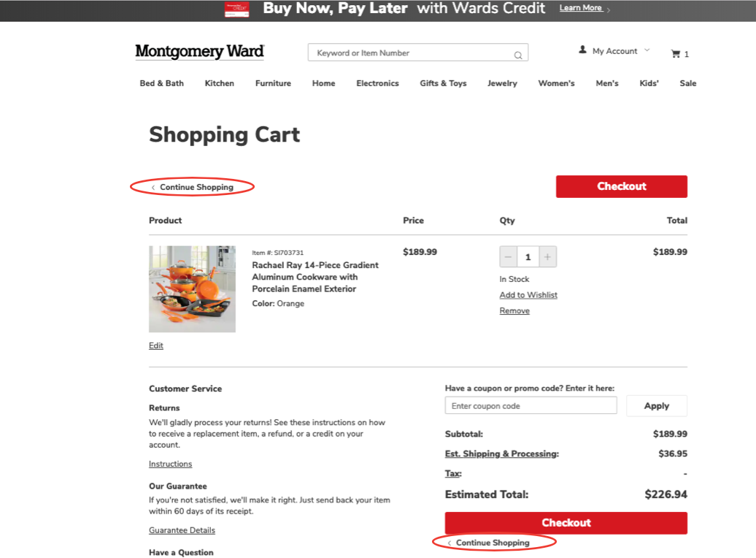Open the Learn More banner link
756x558 pixels.
point(581,8)
